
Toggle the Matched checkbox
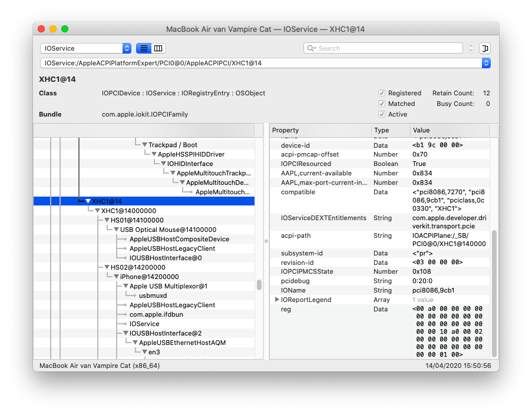[382, 104]
